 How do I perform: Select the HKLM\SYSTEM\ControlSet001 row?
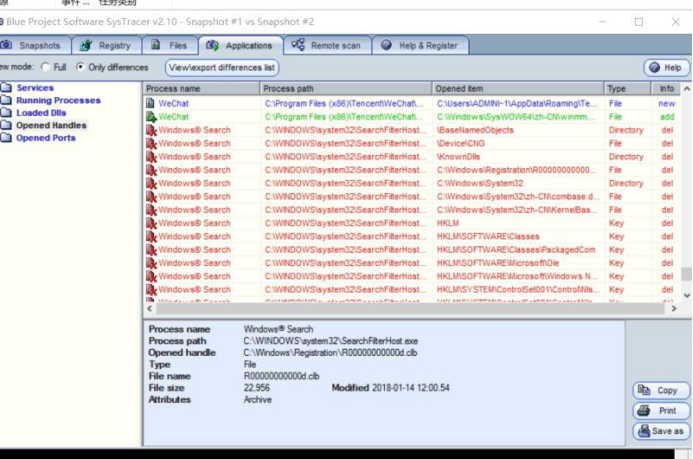point(412,289)
